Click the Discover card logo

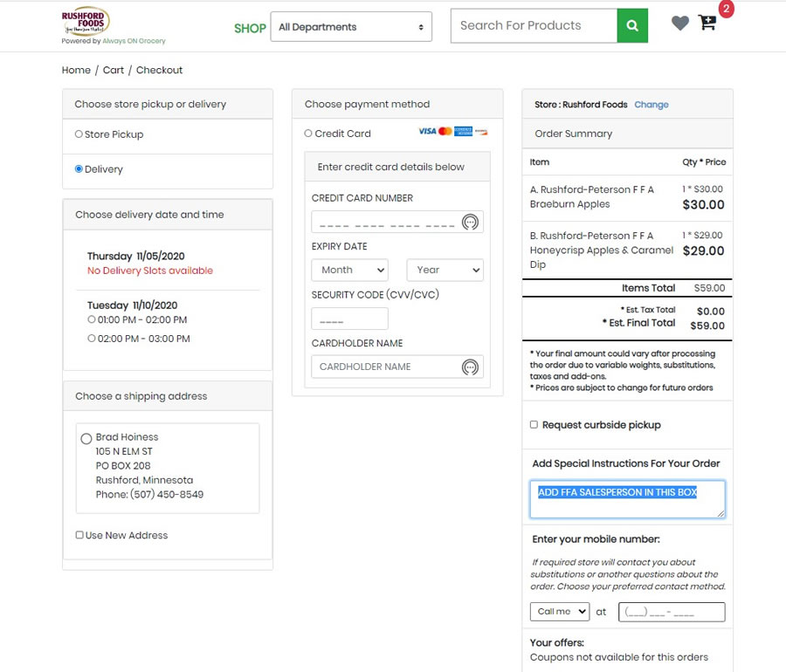tap(481, 132)
